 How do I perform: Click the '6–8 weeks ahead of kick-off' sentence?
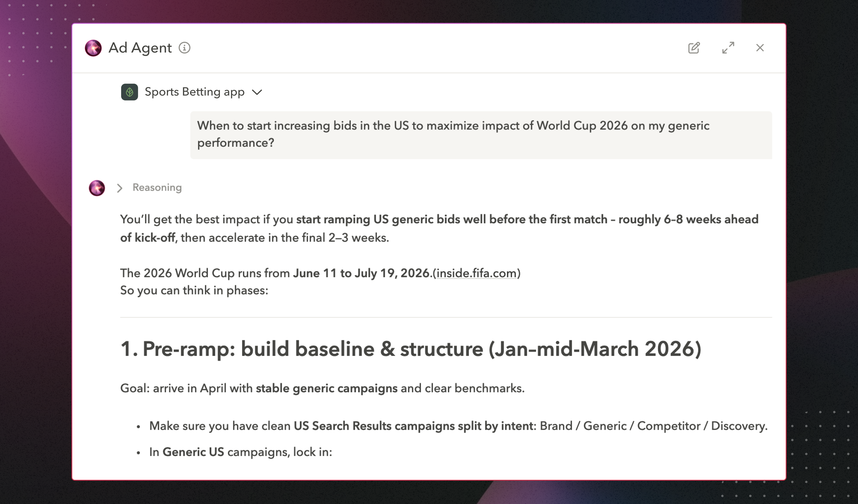click(439, 228)
